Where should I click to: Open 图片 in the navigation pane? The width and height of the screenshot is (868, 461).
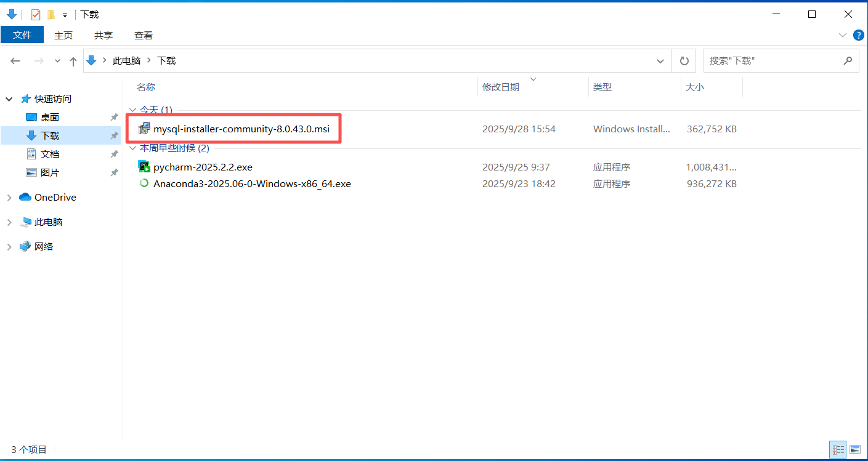50,172
